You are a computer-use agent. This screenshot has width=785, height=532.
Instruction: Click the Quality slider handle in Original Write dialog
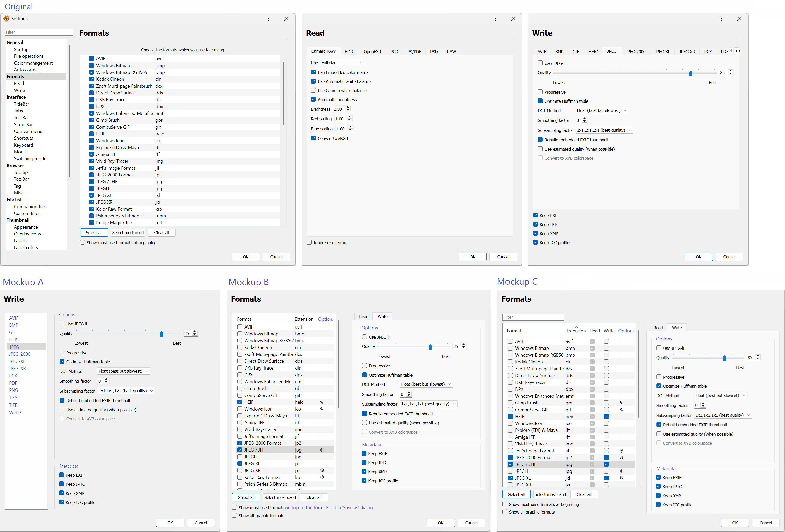pos(691,73)
